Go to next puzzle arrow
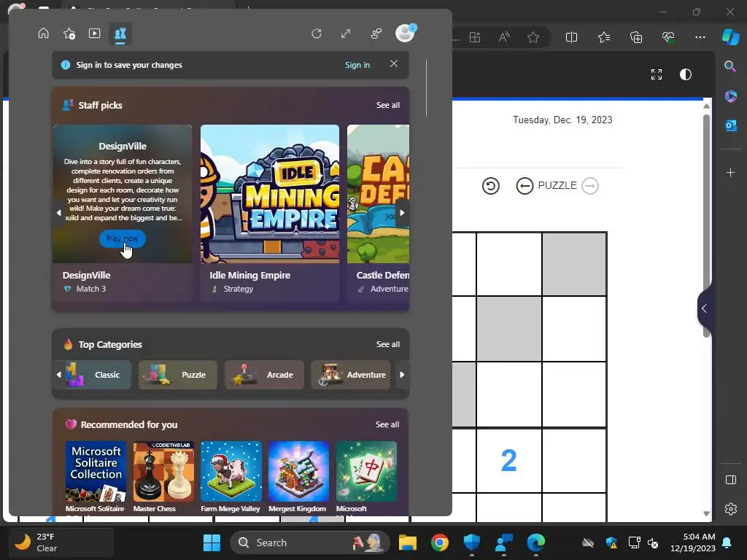 (590, 186)
